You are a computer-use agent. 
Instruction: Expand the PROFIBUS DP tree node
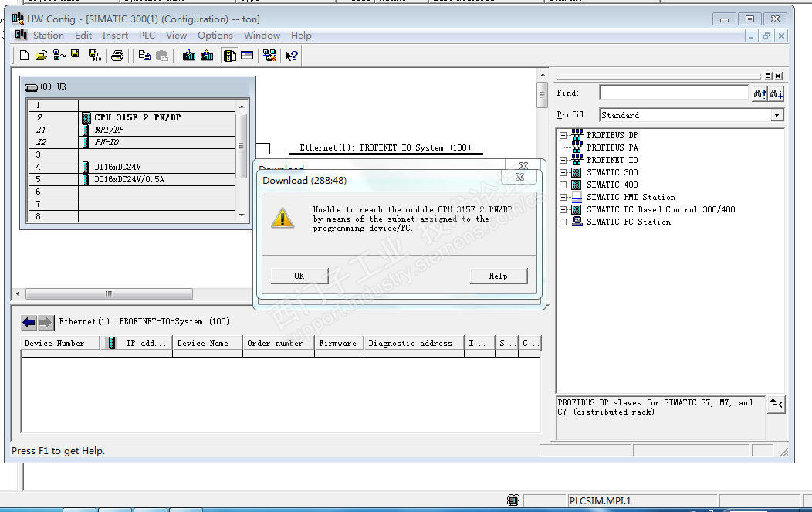[x=563, y=135]
